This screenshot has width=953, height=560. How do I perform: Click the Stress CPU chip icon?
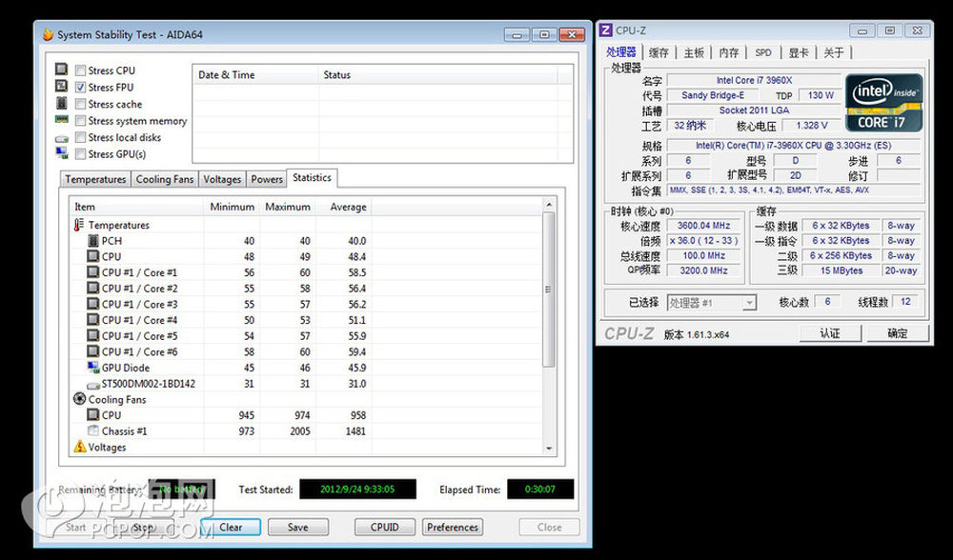click(61, 70)
